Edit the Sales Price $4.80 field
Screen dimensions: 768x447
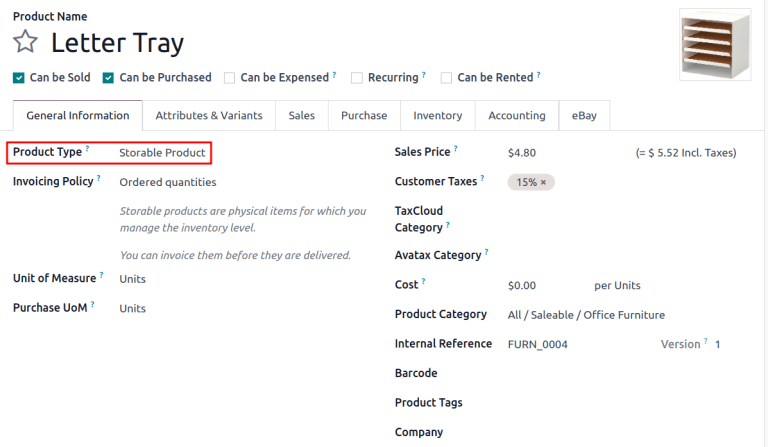pos(560,153)
